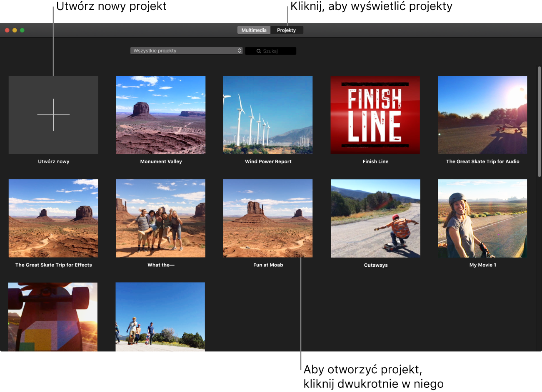Select The Great Skate Trip for Effects thumbnail
The width and height of the screenshot is (542, 392).
pyautogui.click(x=53, y=218)
